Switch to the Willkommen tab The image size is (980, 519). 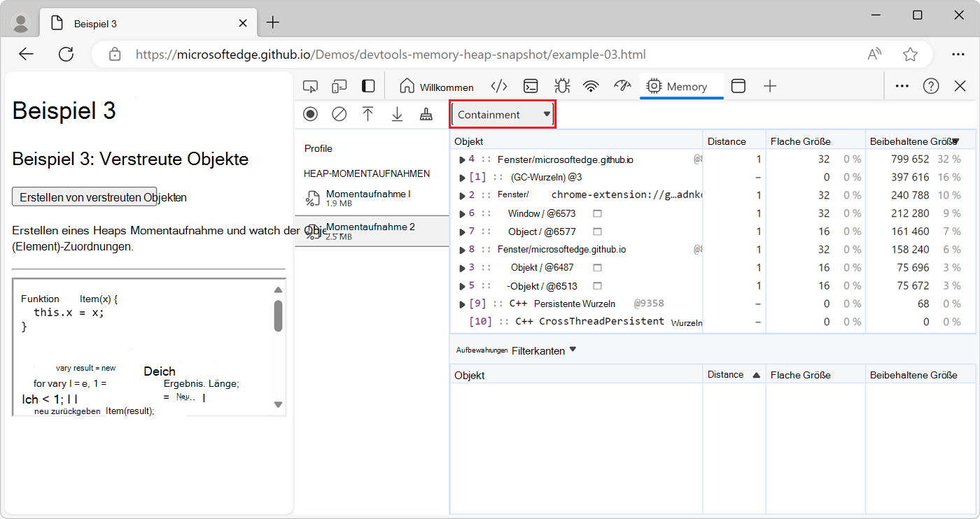(437, 87)
